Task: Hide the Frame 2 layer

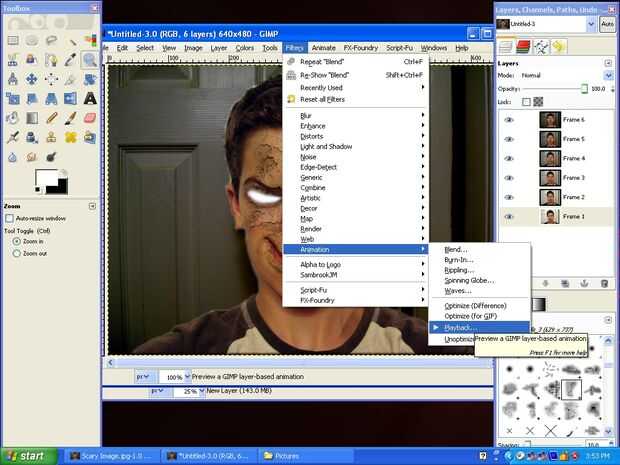Action: pyautogui.click(x=509, y=197)
